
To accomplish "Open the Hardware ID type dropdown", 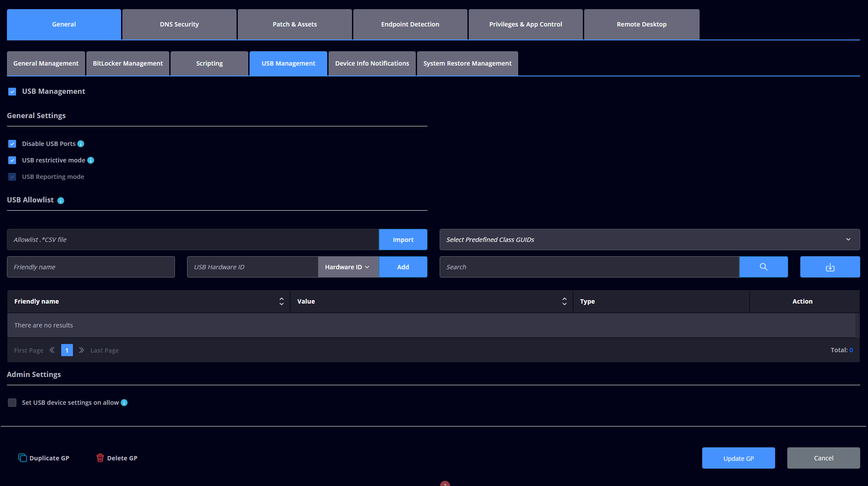I will [x=348, y=267].
